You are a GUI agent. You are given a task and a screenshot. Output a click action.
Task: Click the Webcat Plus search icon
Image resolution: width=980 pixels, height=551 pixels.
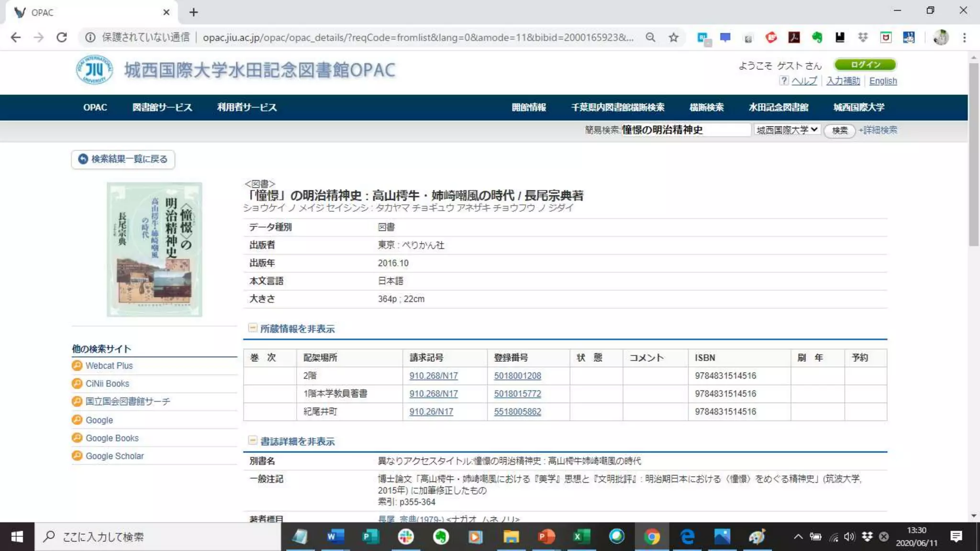click(x=77, y=366)
